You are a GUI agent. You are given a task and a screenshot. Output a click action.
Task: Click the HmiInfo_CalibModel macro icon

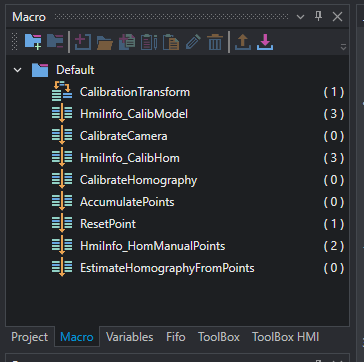coord(62,113)
